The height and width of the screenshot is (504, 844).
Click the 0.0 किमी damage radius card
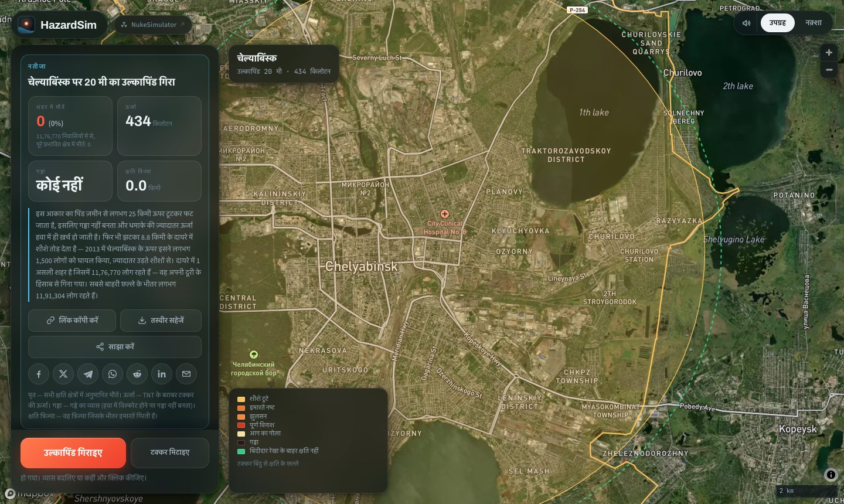tap(159, 181)
